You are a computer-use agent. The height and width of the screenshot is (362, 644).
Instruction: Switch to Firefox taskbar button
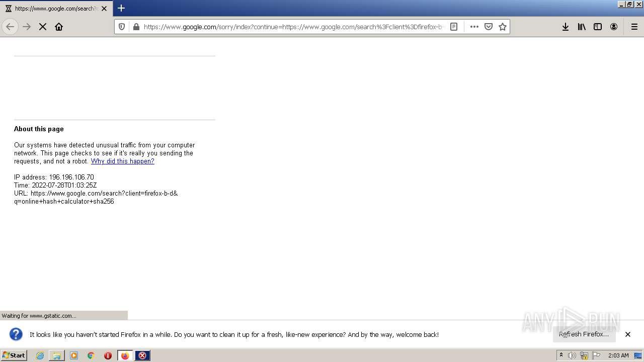125,355
